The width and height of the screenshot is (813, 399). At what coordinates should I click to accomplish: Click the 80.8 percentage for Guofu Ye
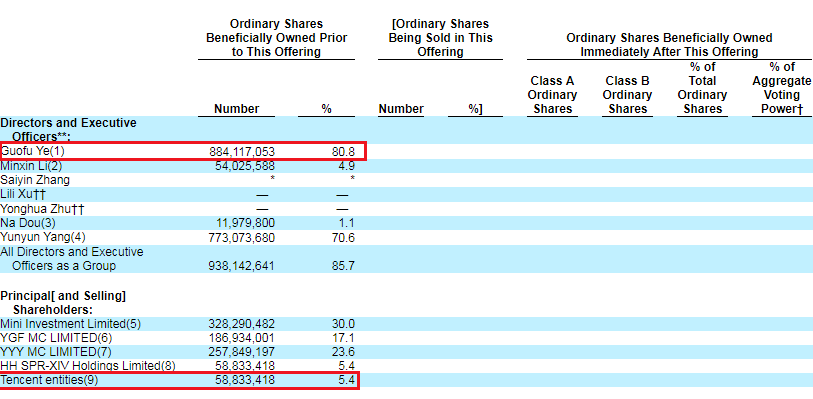(343, 152)
